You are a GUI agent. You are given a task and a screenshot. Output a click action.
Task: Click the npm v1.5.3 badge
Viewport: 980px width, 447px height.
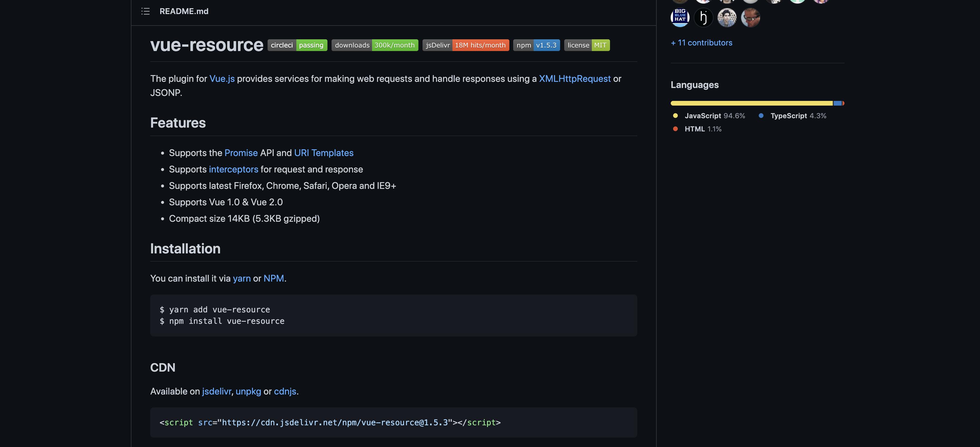[536, 45]
